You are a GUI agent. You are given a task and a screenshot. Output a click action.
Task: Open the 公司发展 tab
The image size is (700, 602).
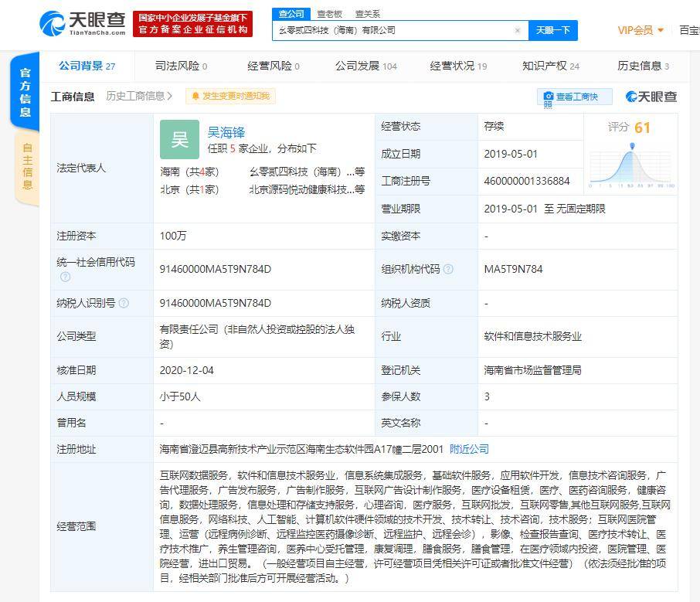[366, 66]
